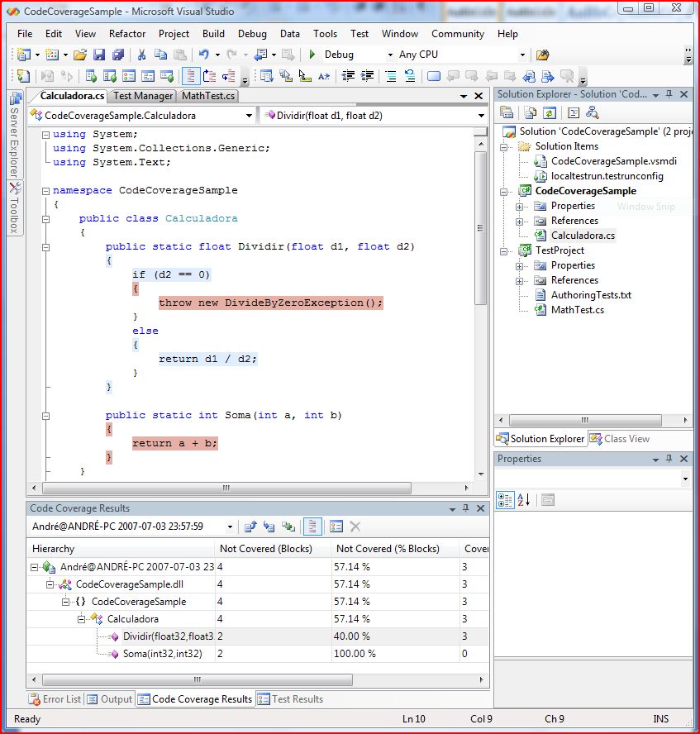This screenshot has width=700, height=734.
Task: Click Import Results icon in Code Coverage toolbar
Action: click(269, 527)
